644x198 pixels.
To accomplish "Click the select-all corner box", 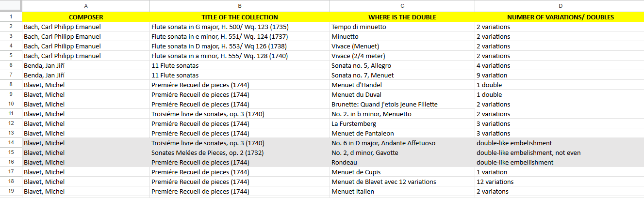I will tap(11, 6).
